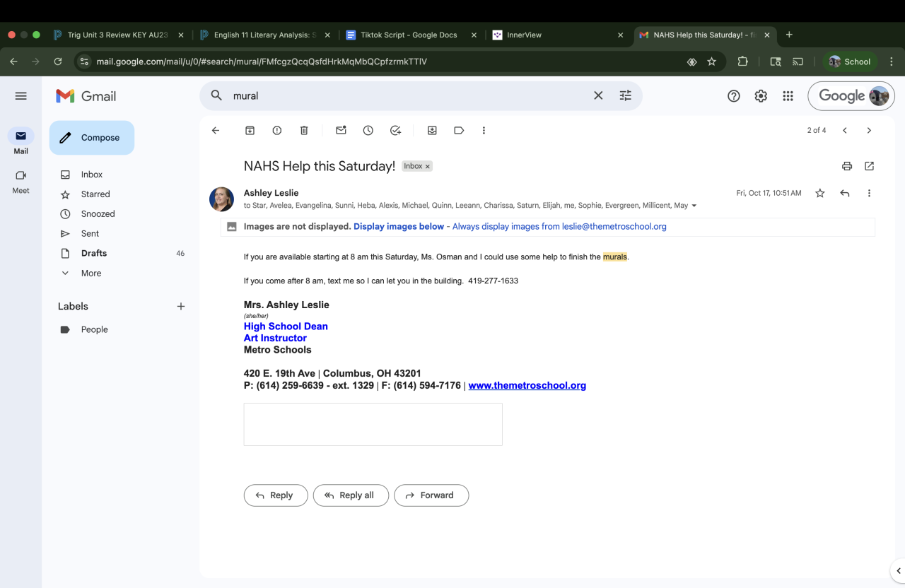Report this email as spam
The height and width of the screenshot is (588, 905).
pos(276,130)
